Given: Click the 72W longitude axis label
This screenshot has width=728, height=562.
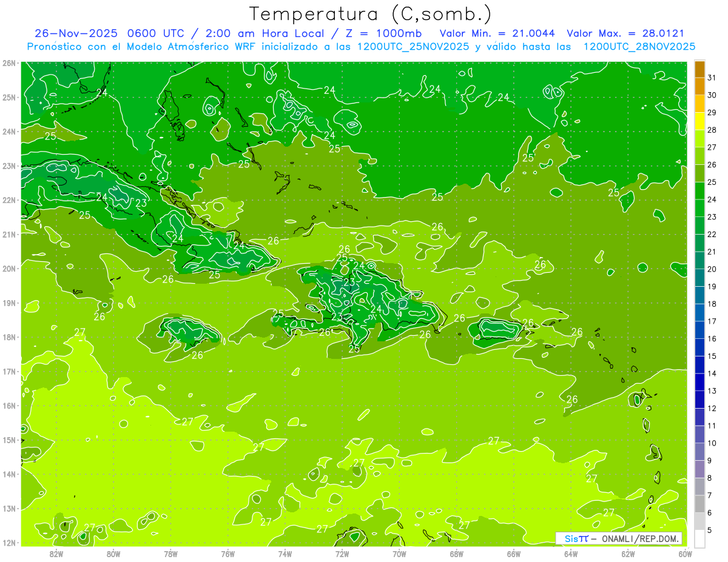Looking at the screenshot, I should (x=342, y=553).
